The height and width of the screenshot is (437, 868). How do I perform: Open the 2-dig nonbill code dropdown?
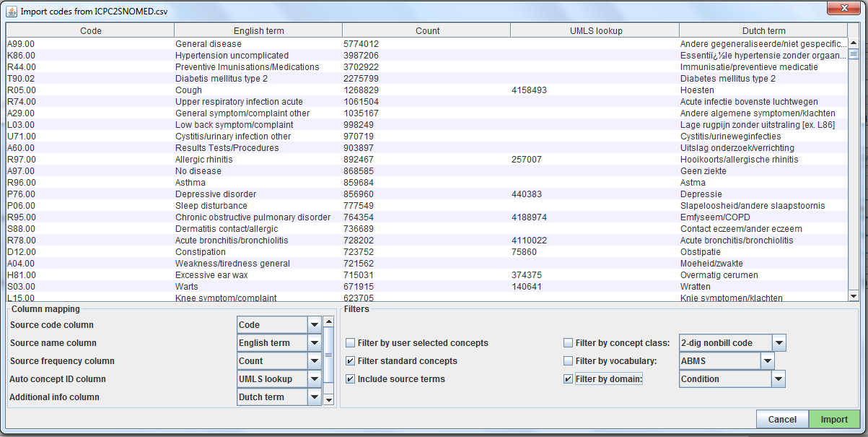(779, 343)
